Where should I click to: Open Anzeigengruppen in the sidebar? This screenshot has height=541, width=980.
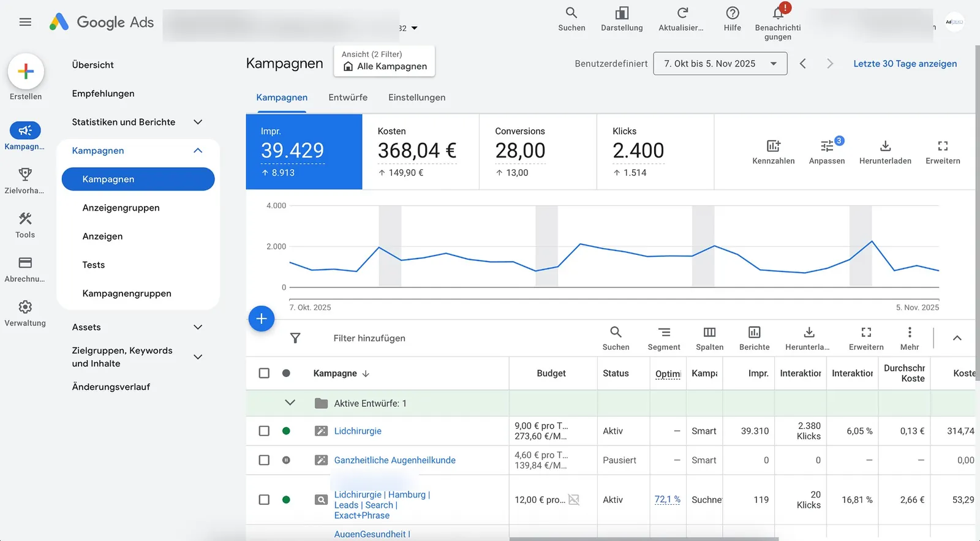[121, 208]
